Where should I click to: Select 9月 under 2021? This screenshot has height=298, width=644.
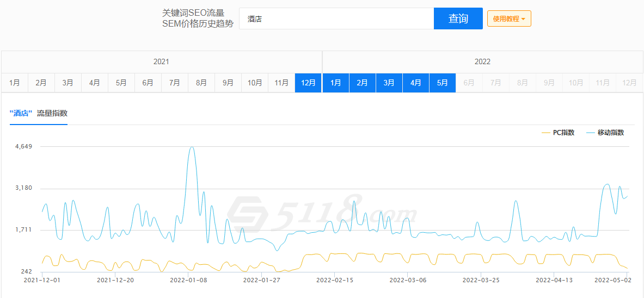click(228, 83)
